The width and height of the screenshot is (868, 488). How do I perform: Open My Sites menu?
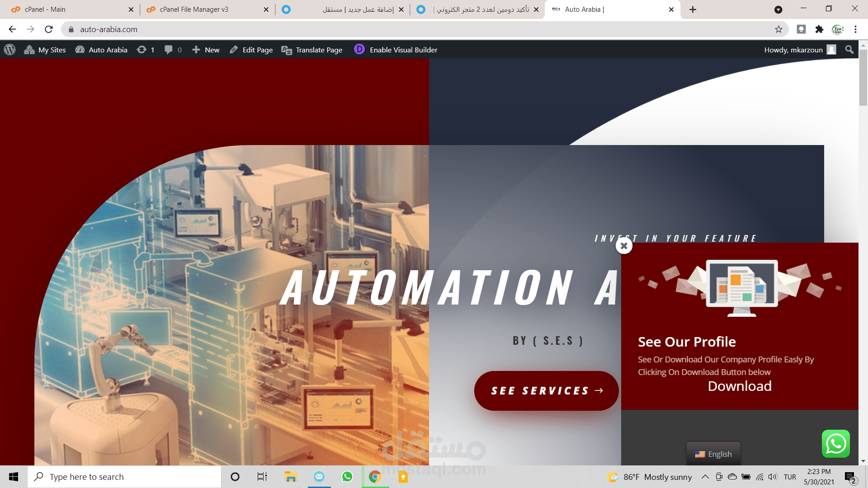(45, 50)
